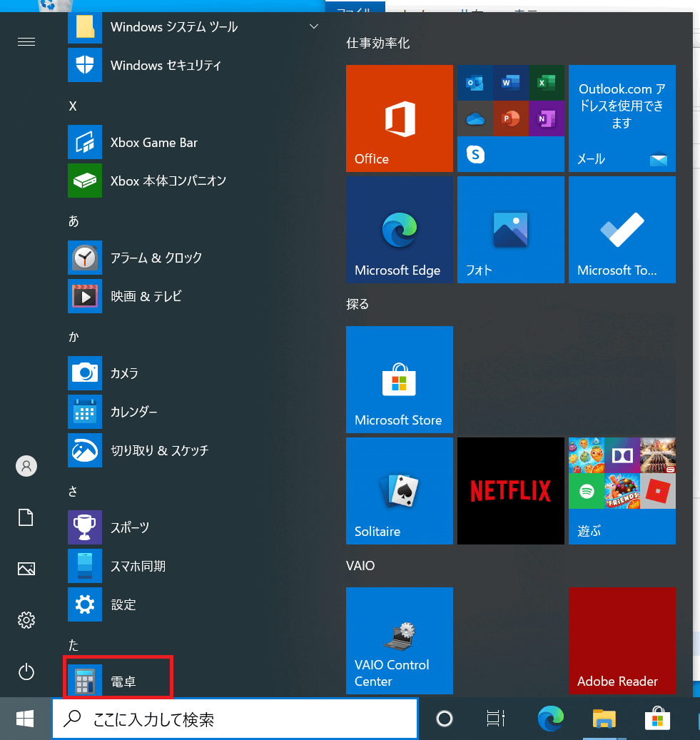Click the 探る group heading

[x=357, y=304]
